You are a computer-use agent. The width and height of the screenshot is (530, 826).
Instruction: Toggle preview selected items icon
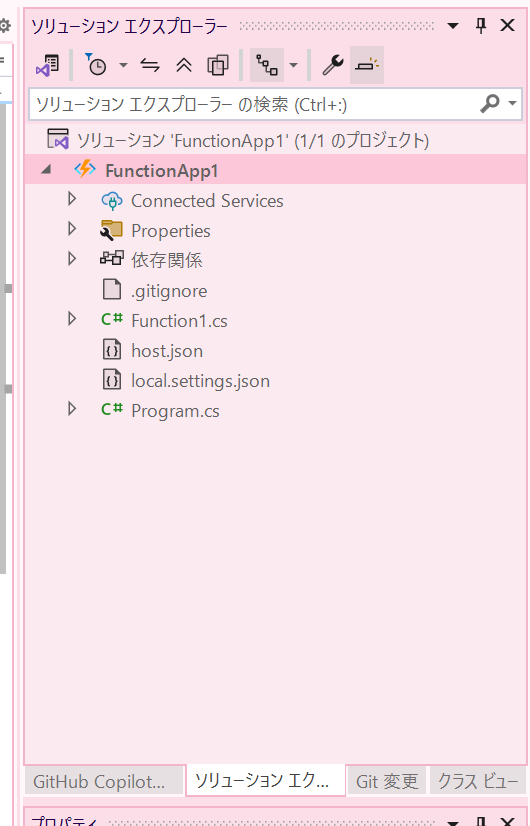click(x=367, y=65)
